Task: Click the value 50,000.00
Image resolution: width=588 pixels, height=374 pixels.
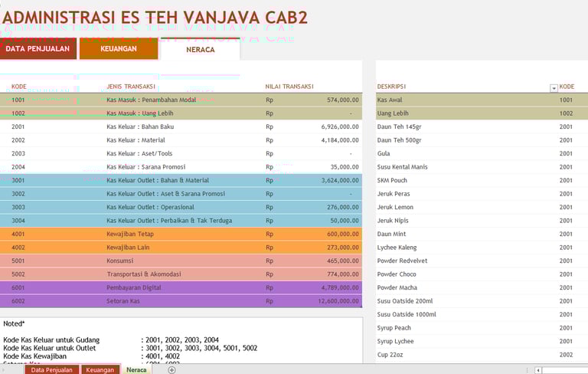Action: (x=345, y=221)
